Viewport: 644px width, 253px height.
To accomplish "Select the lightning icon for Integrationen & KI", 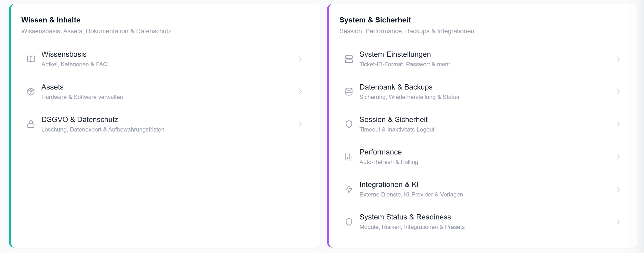I will [x=349, y=189].
